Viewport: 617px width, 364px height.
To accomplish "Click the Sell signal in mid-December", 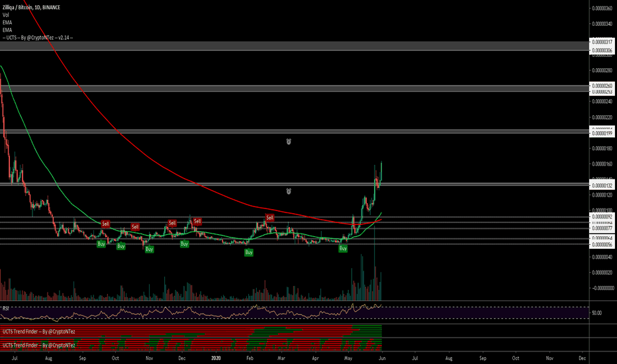I will click(197, 221).
